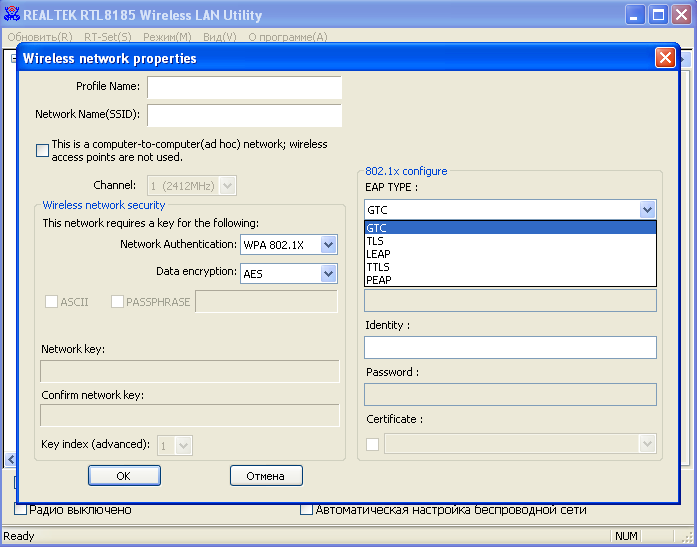Choose LEAP in the EAP type list
The height and width of the screenshot is (547, 697).
tap(378, 254)
